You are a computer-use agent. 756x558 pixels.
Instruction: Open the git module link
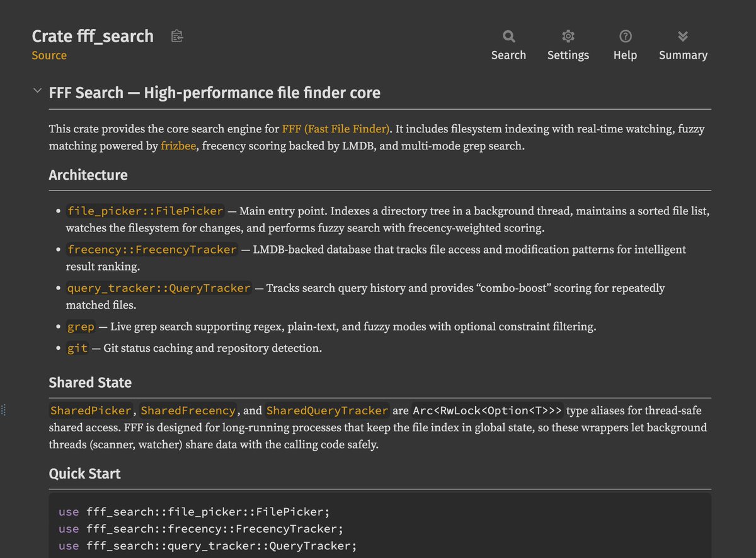click(x=77, y=348)
